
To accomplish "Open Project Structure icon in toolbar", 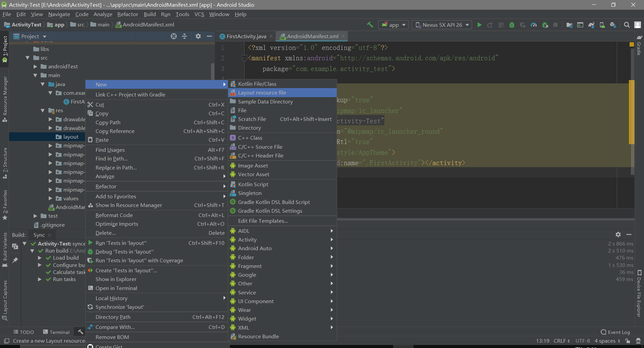I will 569,25.
